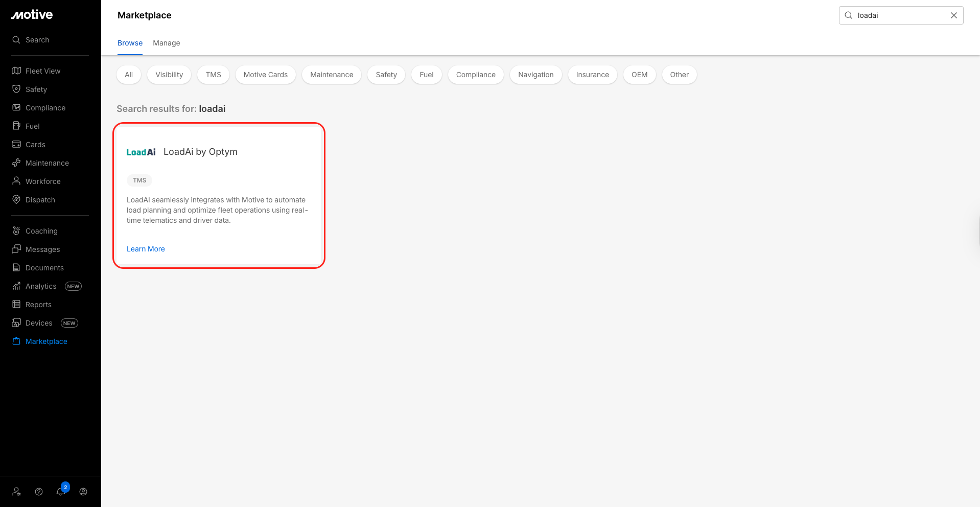Click the Motive logo

[x=32, y=15]
